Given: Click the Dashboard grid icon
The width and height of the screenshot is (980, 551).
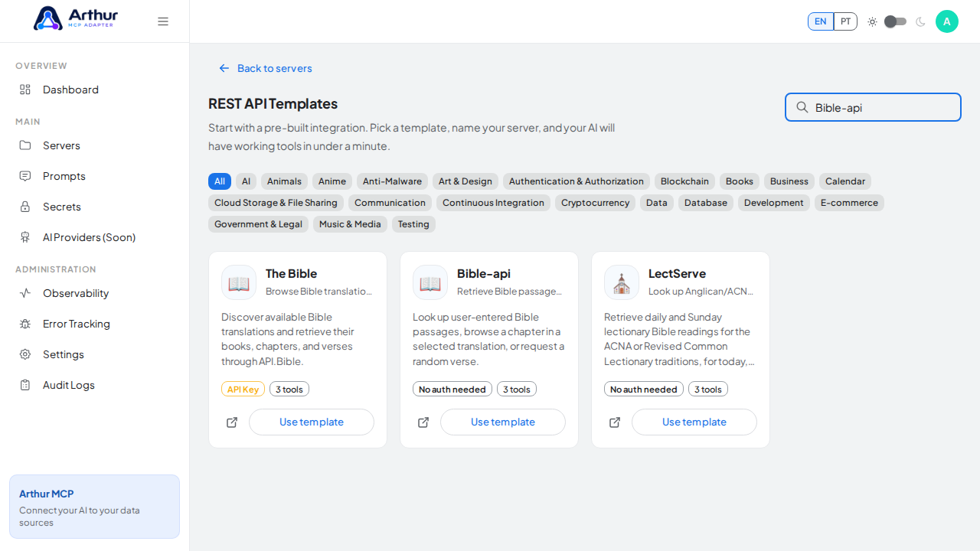Looking at the screenshot, I should 25,90.
